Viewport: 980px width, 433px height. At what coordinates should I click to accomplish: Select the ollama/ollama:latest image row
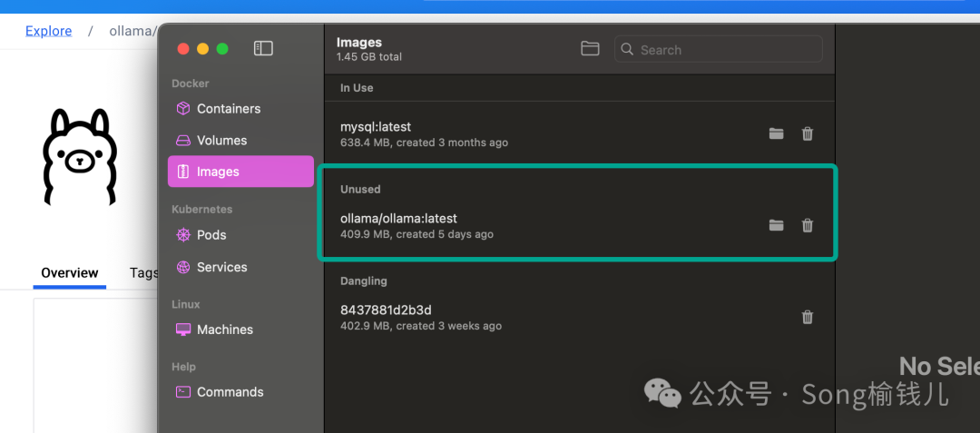pos(579,225)
